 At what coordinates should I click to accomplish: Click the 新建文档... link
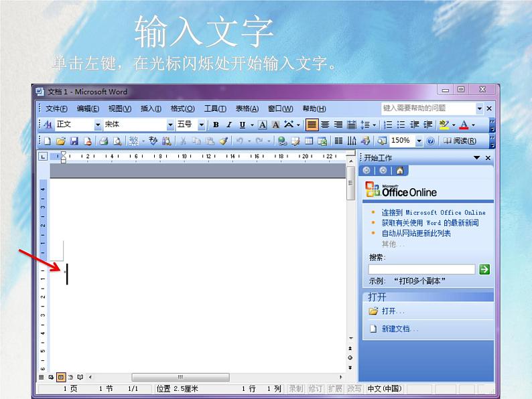[400, 329]
